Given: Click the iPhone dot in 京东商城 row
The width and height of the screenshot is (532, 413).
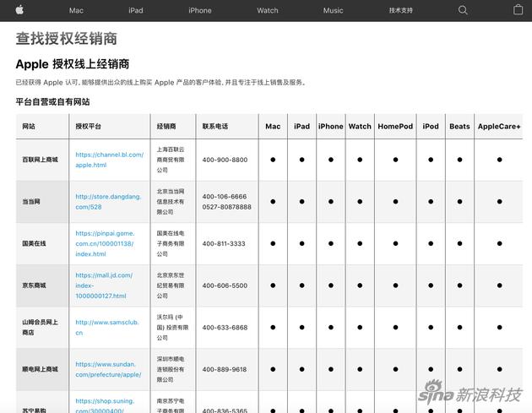Looking at the screenshot, I should (331, 285).
